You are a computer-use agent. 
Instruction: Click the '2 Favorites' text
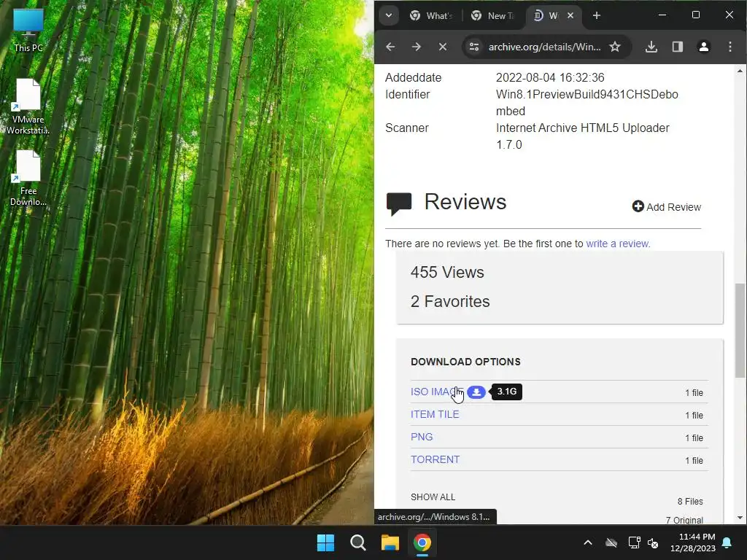pos(450,301)
